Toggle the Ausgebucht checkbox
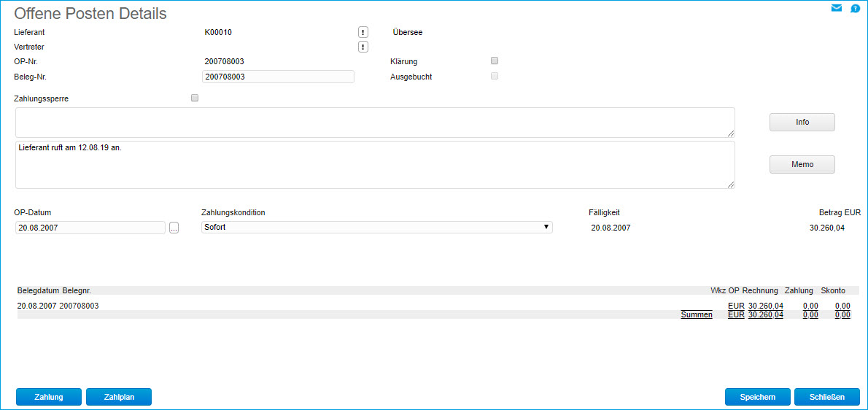The image size is (868, 410). [x=495, y=76]
